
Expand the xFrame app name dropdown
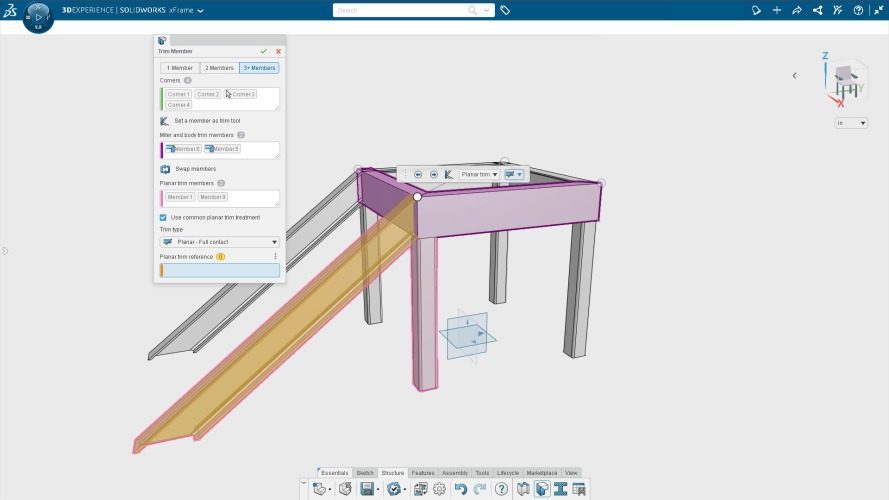click(x=201, y=11)
